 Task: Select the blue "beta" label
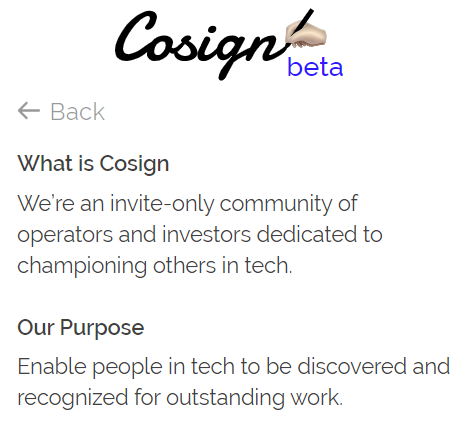pos(315,67)
